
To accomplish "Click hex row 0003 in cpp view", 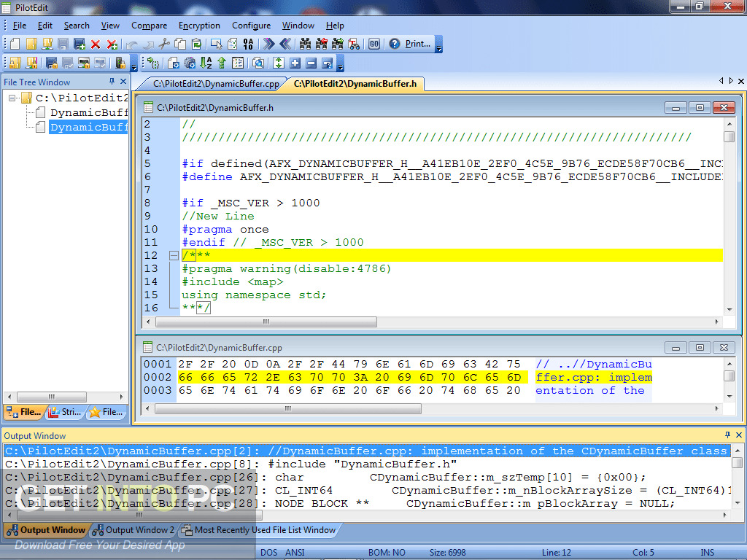I will pyautogui.click(x=398, y=391).
